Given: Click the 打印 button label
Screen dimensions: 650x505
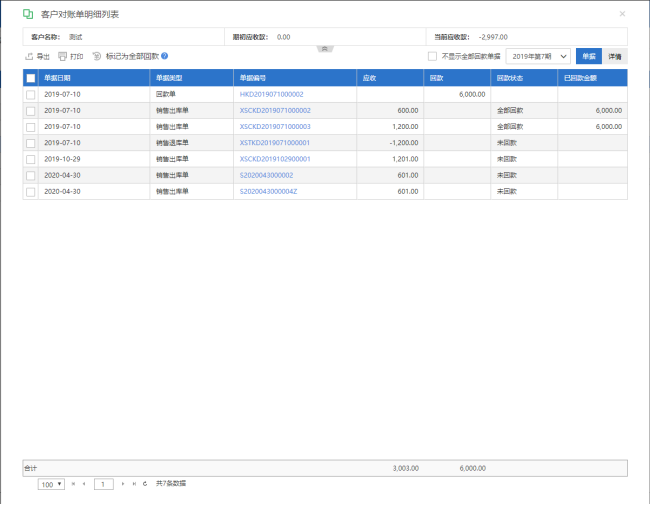Looking at the screenshot, I should 77,56.
